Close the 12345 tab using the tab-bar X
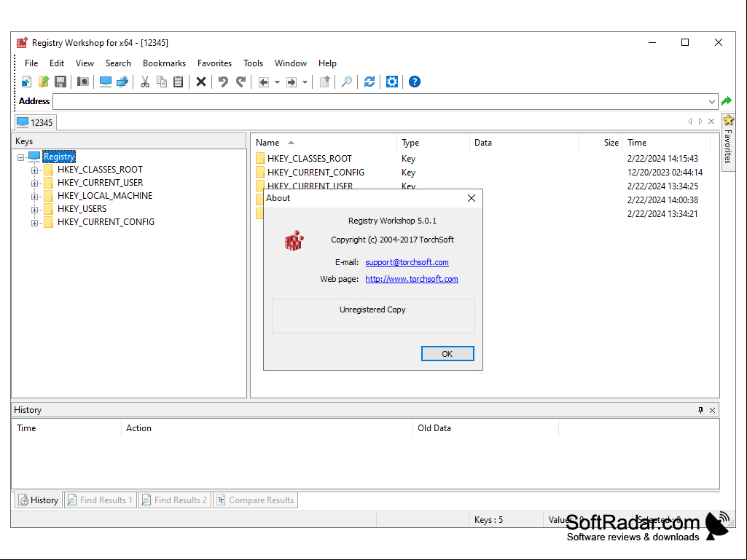Image resolution: width=747 pixels, height=560 pixels. (x=711, y=122)
